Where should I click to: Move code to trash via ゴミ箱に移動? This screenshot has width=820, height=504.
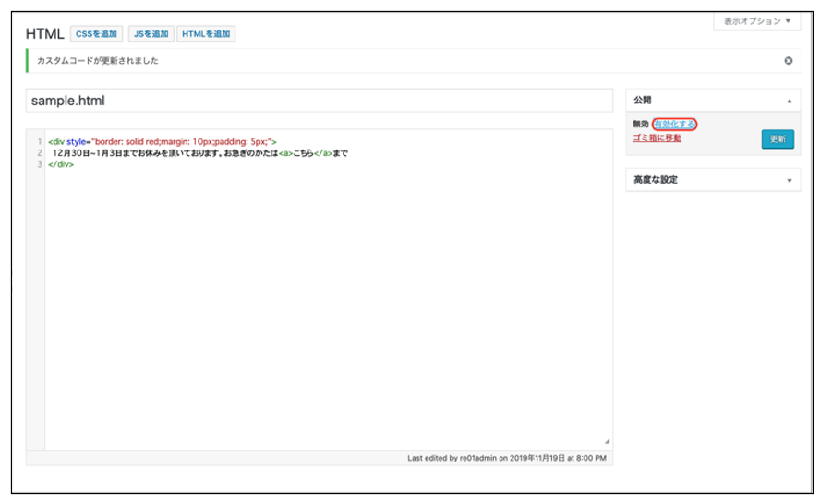click(657, 138)
